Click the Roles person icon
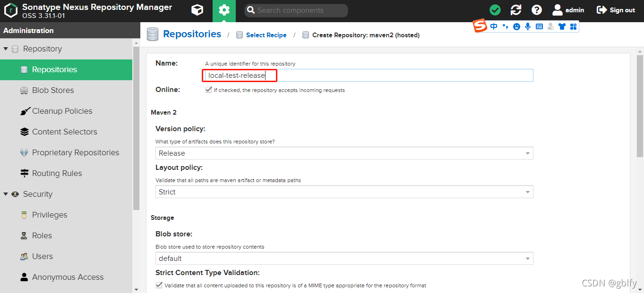 [x=24, y=235]
